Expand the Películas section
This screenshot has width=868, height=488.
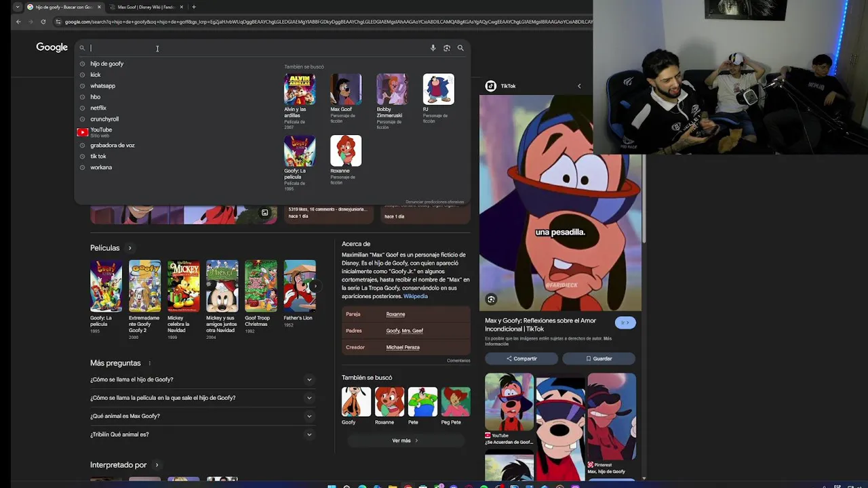[130, 248]
